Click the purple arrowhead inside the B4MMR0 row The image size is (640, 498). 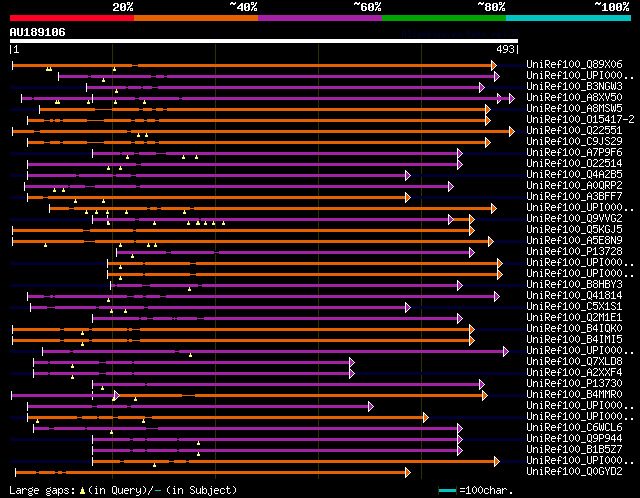point(117,396)
